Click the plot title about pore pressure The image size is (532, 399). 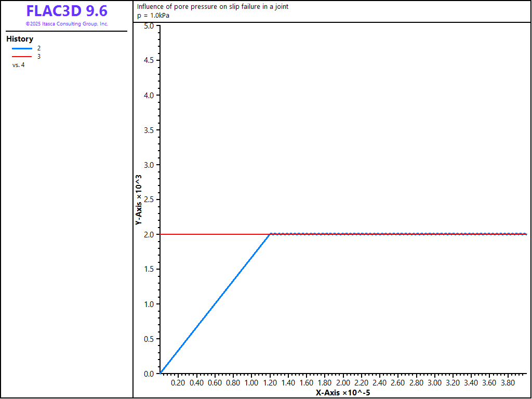(x=212, y=7)
